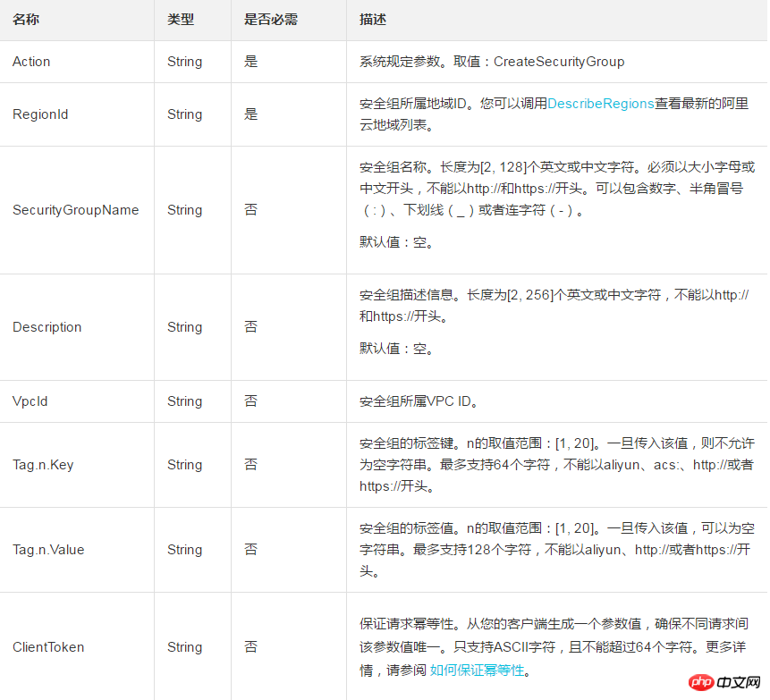This screenshot has width=770, height=700.
Task: Click the 描述 column header
Action: click(x=373, y=20)
